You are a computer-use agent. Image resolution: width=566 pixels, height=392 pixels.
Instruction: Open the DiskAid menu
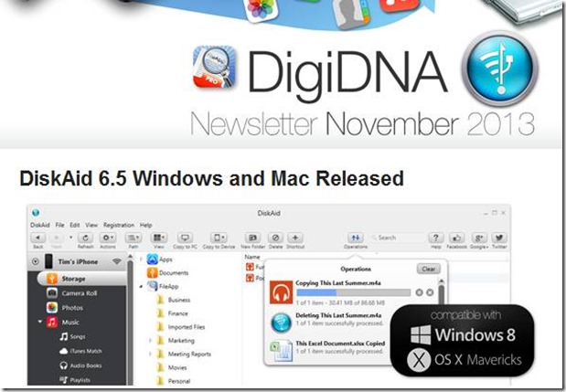click(x=40, y=225)
